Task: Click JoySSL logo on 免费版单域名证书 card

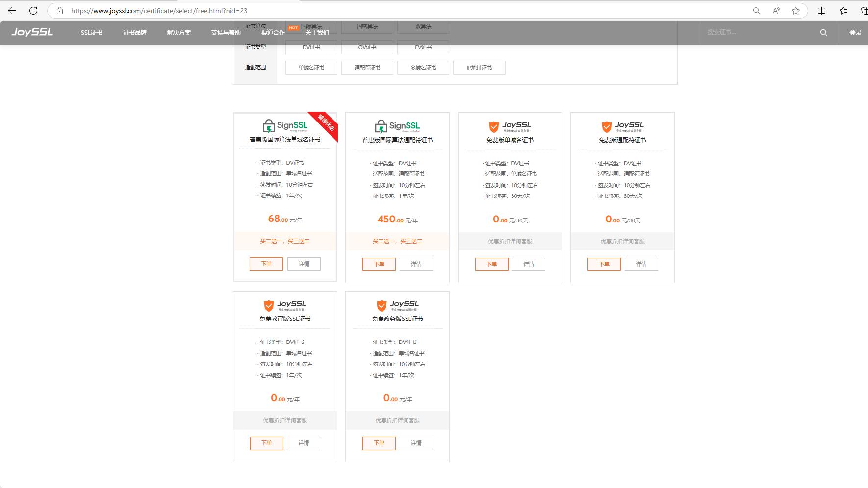Action: point(510,126)
